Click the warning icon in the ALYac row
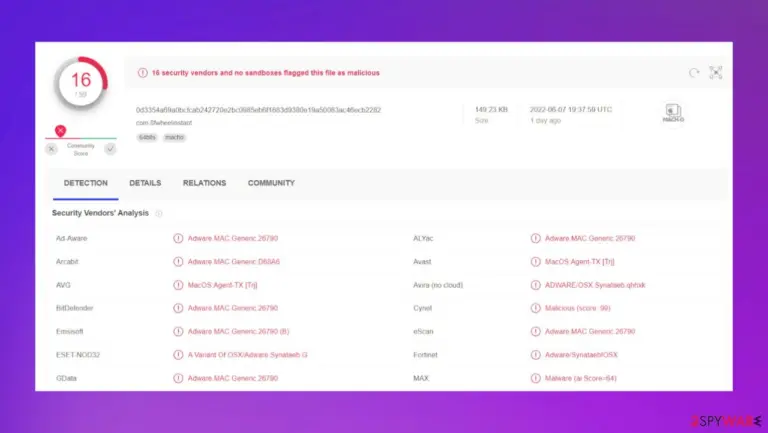The width and height of the screenshot is (768, 433). pos(535,238)
